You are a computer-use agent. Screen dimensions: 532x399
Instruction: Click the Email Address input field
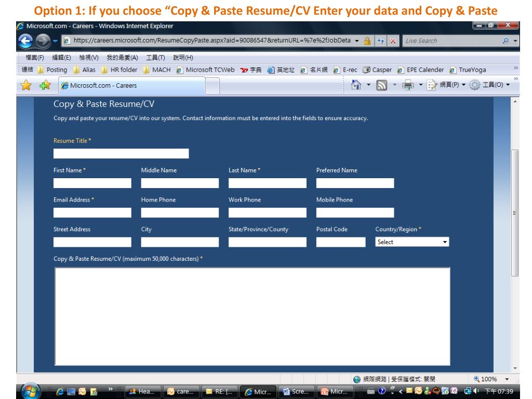coord(92,212)
